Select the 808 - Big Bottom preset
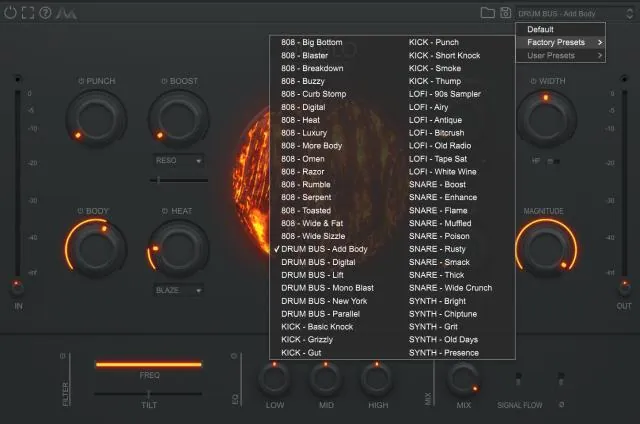Screen dimensions: 640x424 (x=312, y=43)
